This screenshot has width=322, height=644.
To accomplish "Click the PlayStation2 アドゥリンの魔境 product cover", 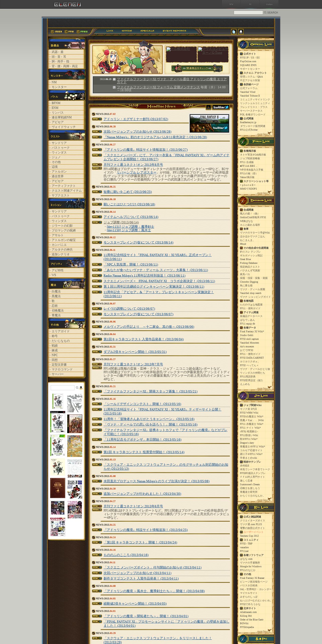I will point(57,422).
